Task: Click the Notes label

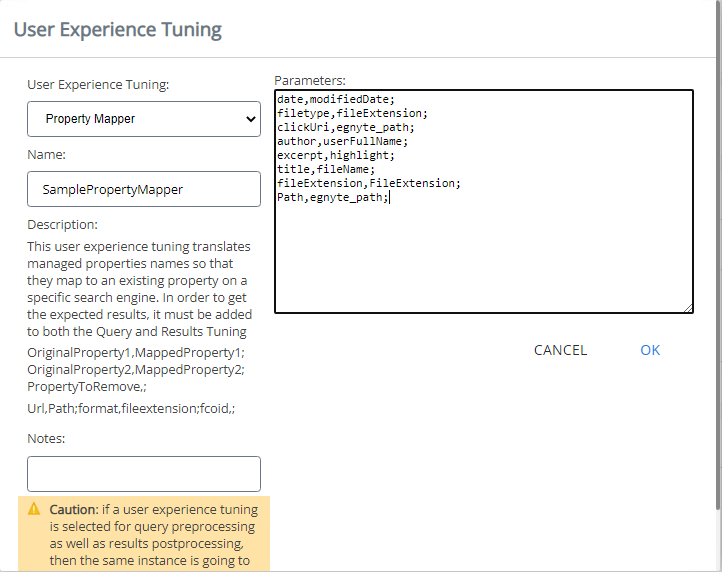Action: click(x=47, y=439)
